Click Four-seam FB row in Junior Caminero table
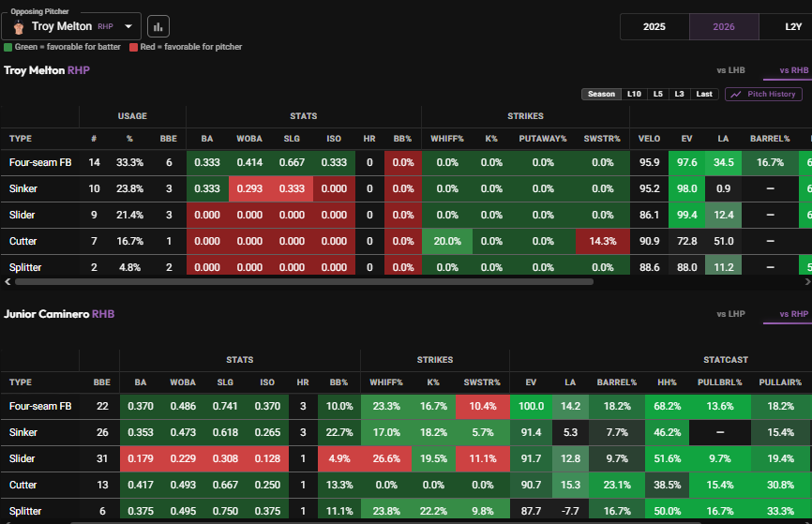 click(406, 407)
